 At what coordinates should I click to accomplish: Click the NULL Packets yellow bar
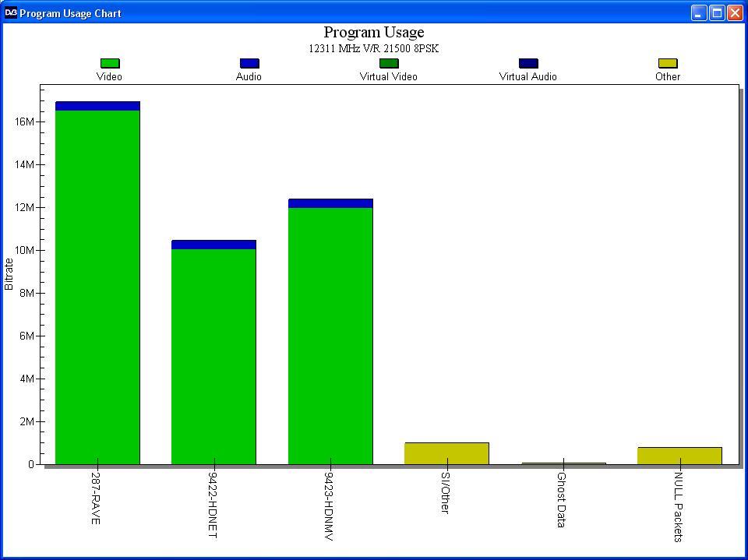click(x=679, y=456)
